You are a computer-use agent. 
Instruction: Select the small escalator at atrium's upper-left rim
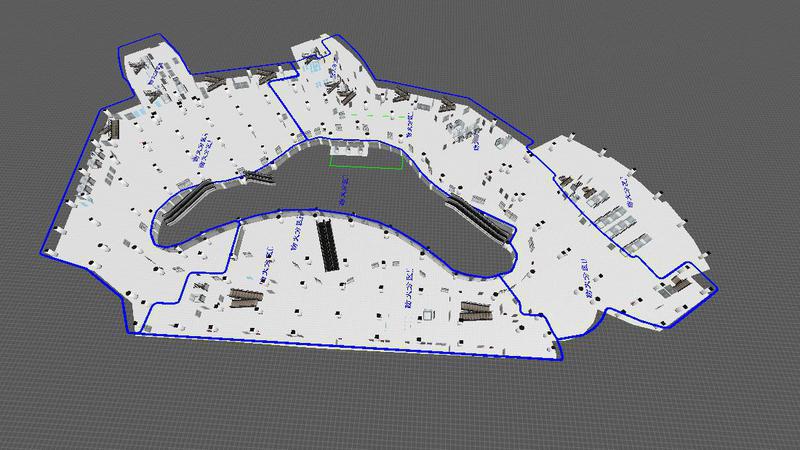click(258, 178)
